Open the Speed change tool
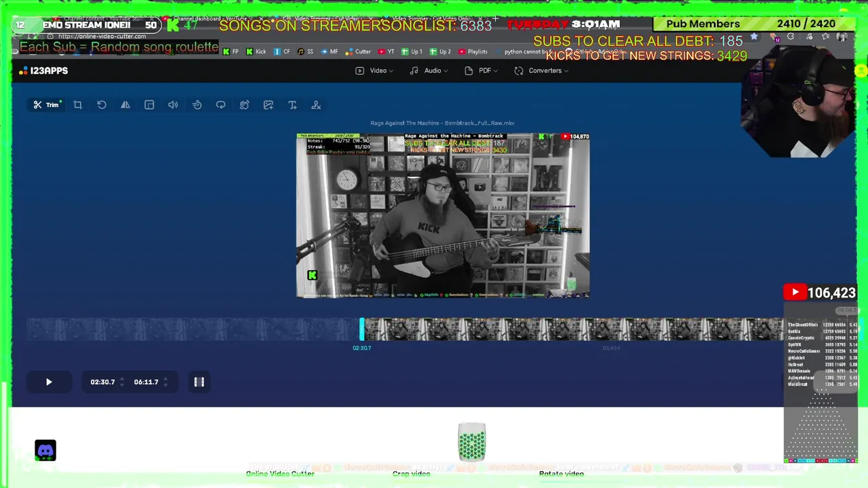Image resolution: width=868 pixels, height=488 pixels. (x=197, y=105)
